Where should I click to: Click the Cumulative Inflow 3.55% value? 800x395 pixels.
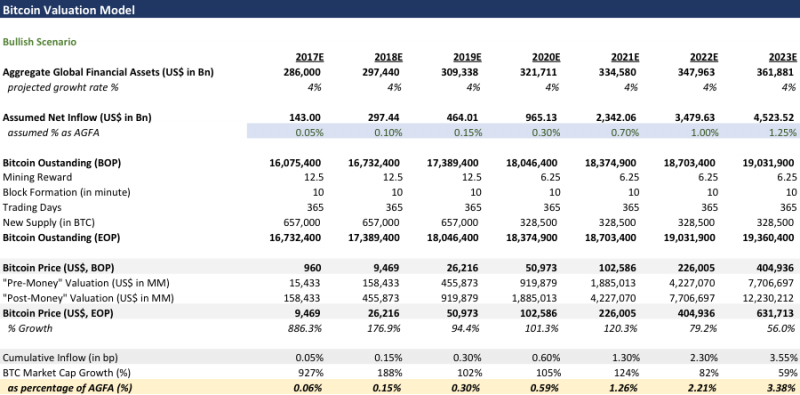785,358
